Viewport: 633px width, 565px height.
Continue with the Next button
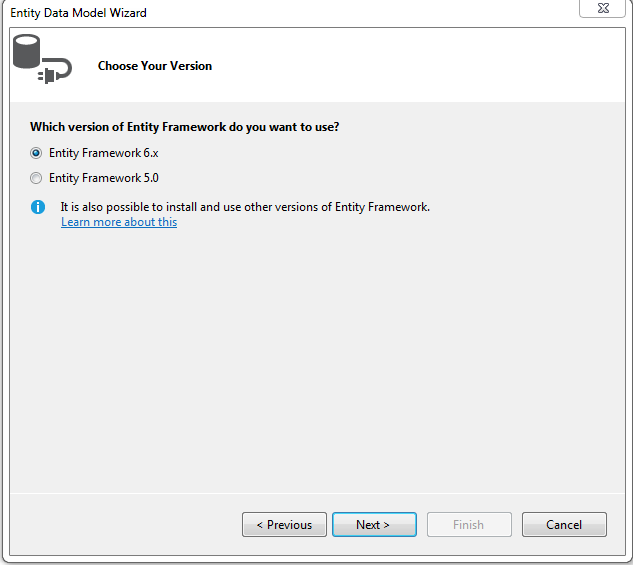click(x=374, y=525)
